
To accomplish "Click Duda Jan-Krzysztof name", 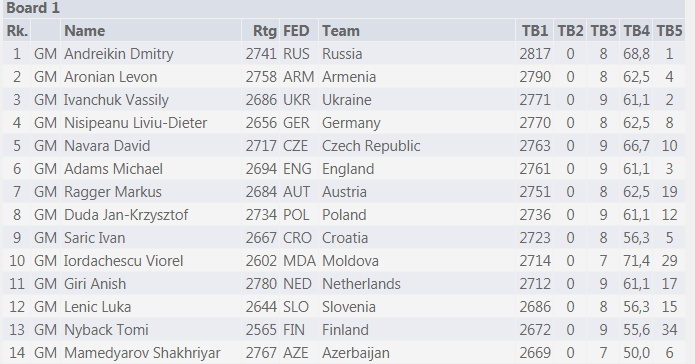I will click(x=126, y=215).
